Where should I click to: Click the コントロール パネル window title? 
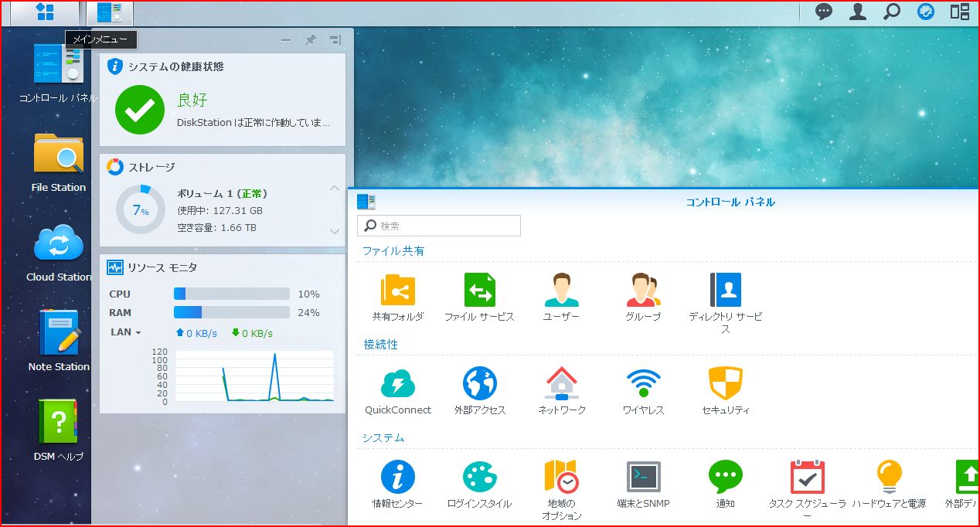point(730,202)
